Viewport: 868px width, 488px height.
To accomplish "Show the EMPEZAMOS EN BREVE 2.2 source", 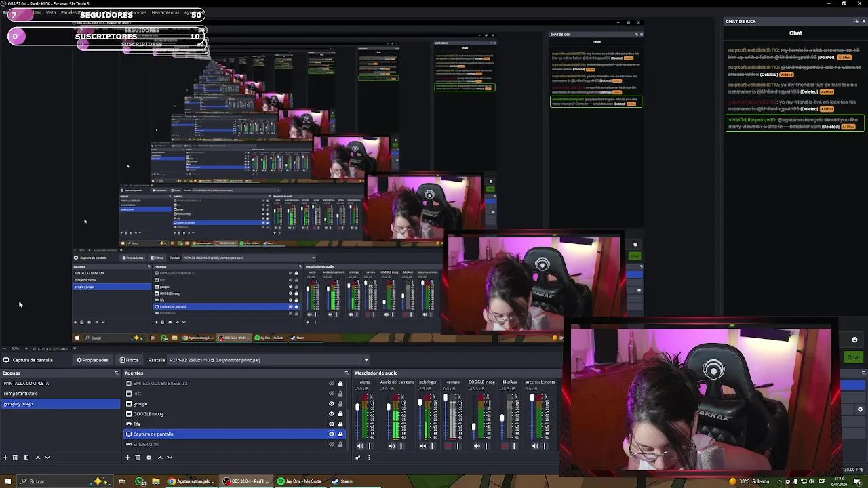I will (332, 384).
